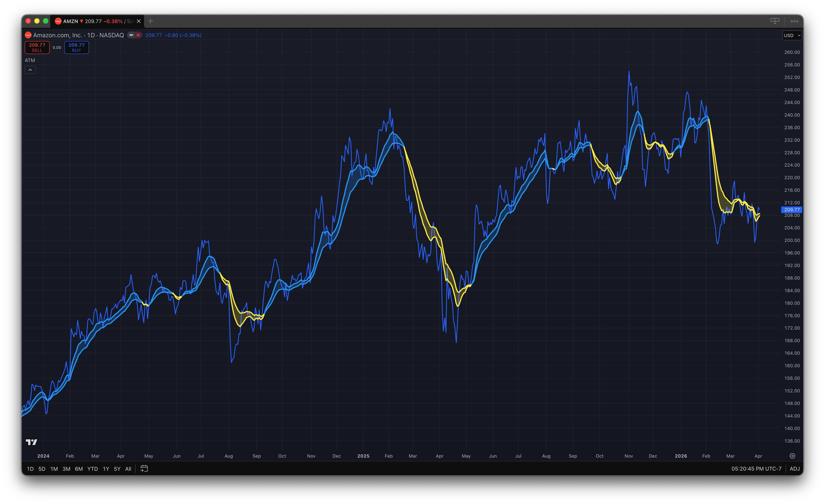This screenshot has height=504, width=825.
Task: Click the Amazon logo icon in legend
Action: tap(28, 35)
